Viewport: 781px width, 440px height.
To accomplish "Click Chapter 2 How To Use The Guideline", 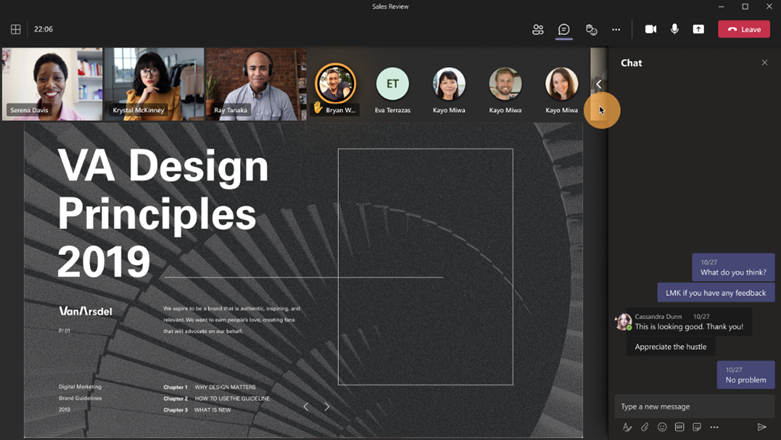I will point(217,399).
